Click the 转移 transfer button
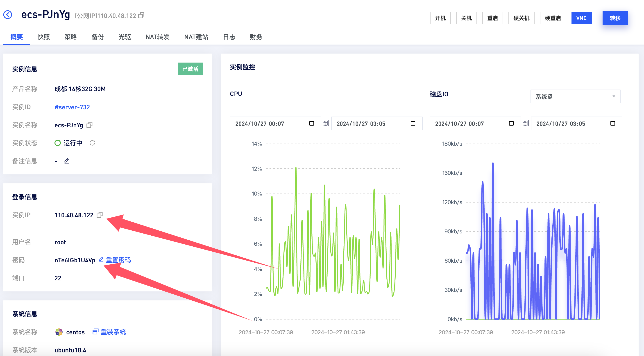The height and width of the screenshot is (356, 644). (615, 18)
